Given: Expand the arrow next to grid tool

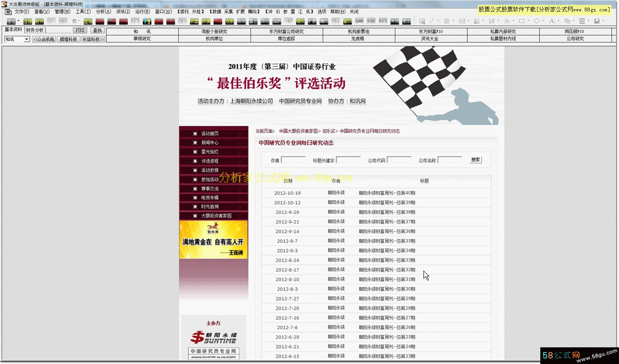Looking at the screenshot, I should [x=589, y=21].
